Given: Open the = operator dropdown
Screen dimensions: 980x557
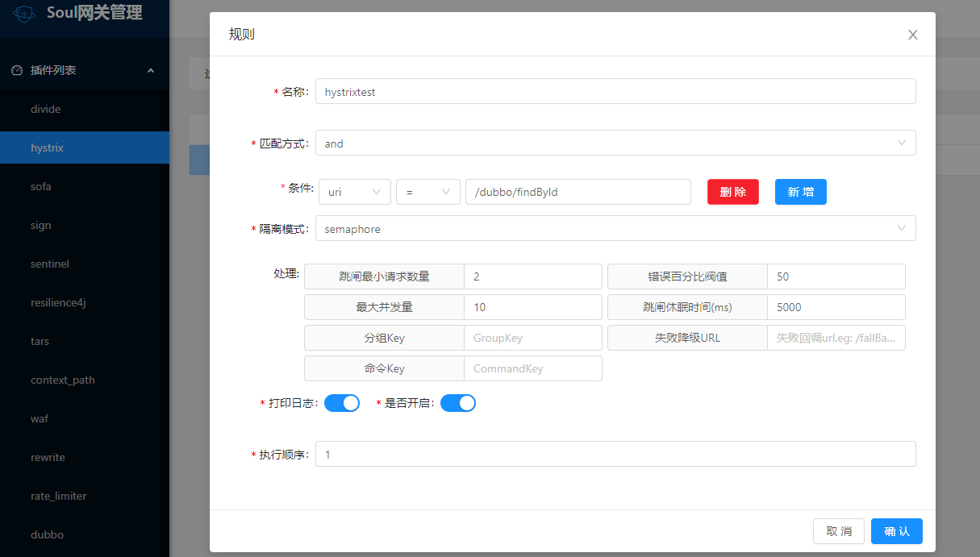Looking at the screenshot, I should pos(428,191).
